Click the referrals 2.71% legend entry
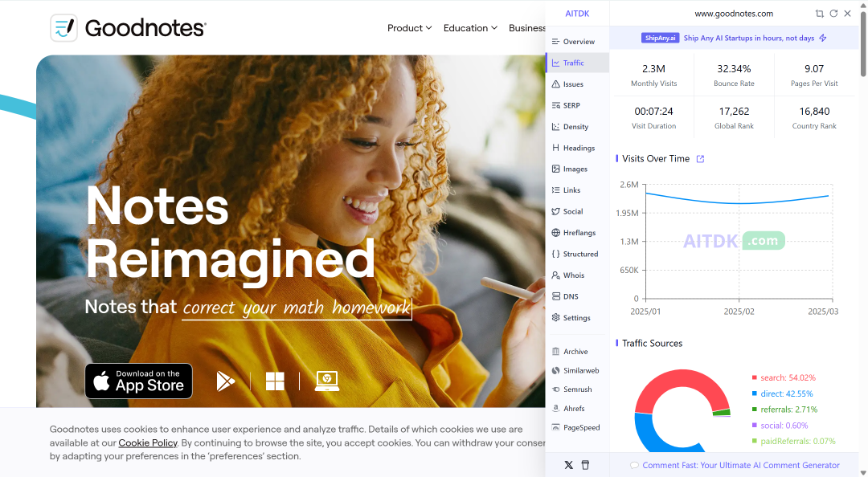Screen dimensions: 868x477 click(784, 410)
